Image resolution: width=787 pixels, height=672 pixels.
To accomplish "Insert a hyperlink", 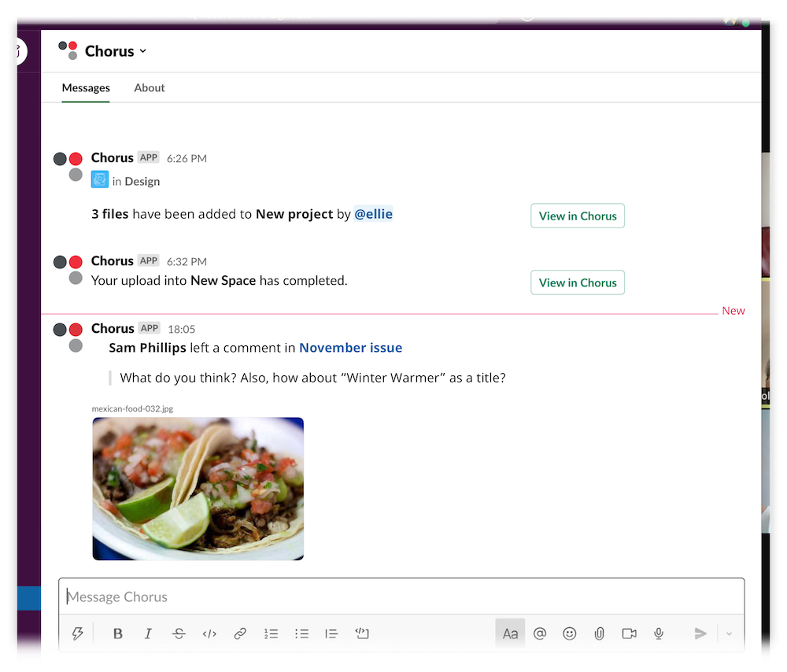I will tap(240, 634).
